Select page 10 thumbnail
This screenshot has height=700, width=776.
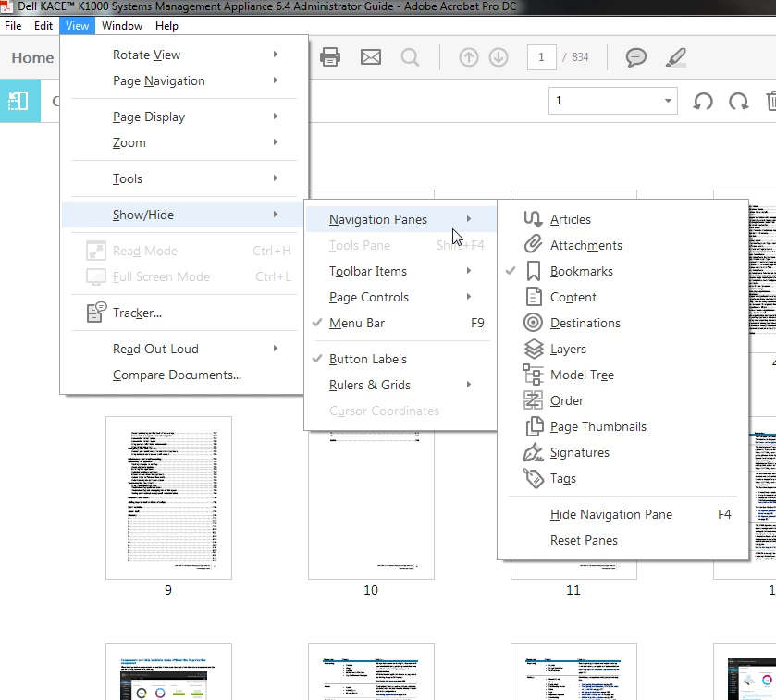pyautogui.click(x=371, y=505)
